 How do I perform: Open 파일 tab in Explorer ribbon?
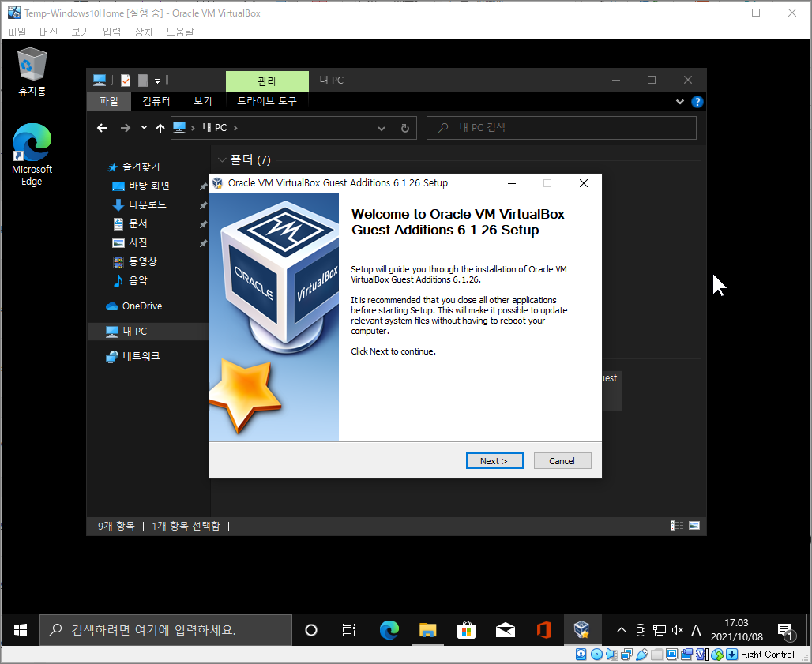point(109,101)
